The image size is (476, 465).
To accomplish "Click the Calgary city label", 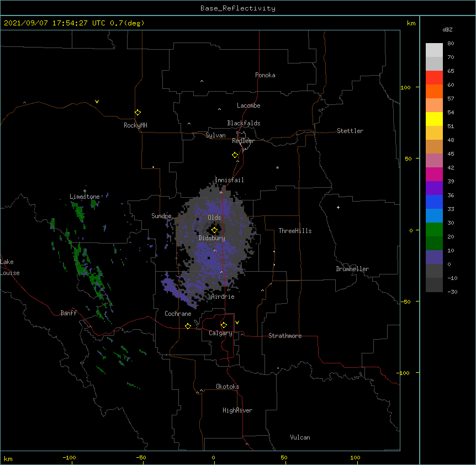I will (x=220, y=333).
